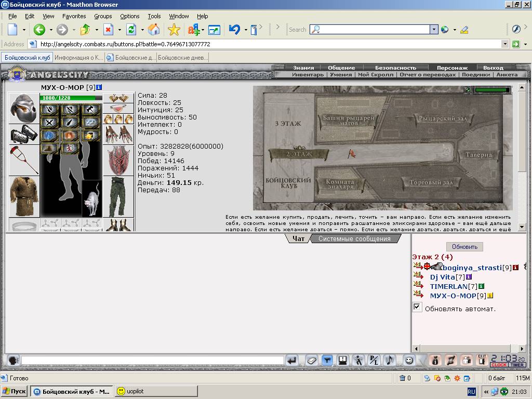Toggle the blue chat filter icon
The height and width of the screenshot is (399, 532).
(x=327, y=361)
